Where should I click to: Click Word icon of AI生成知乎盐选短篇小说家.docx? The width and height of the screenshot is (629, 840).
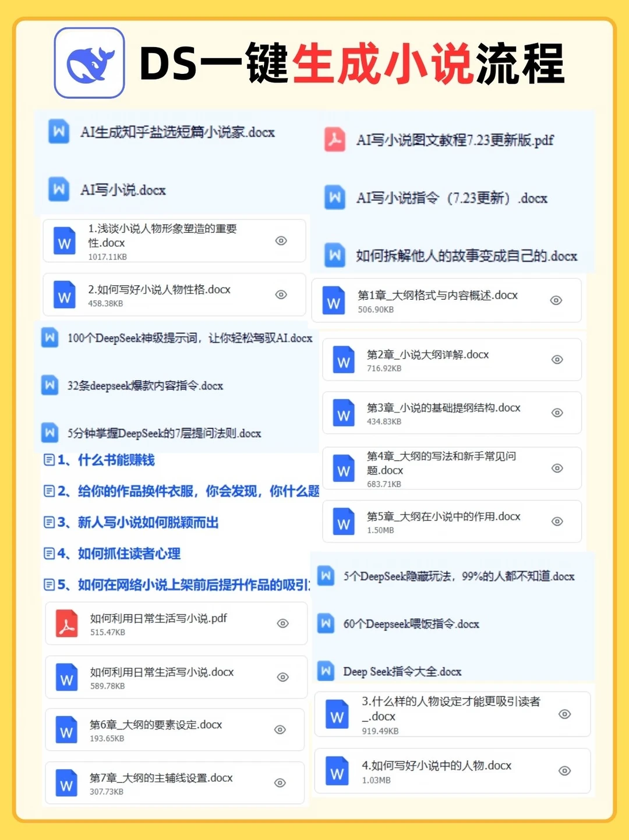pyautogui.click(x=58, y=132)
